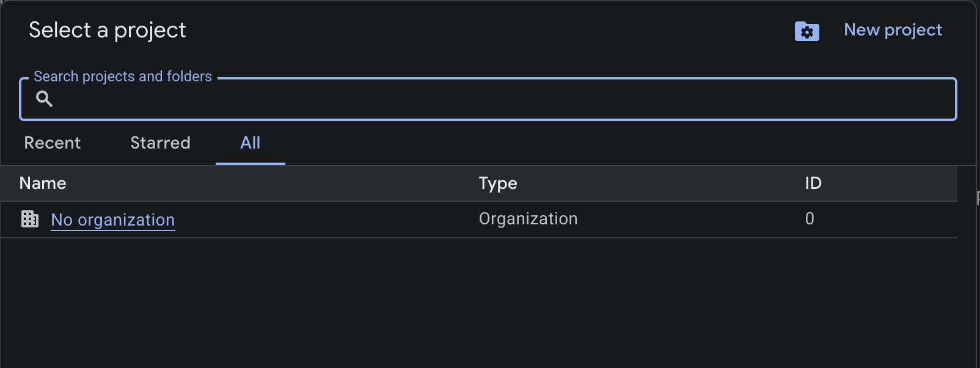Click the Type column header

(x=497, y=183)
